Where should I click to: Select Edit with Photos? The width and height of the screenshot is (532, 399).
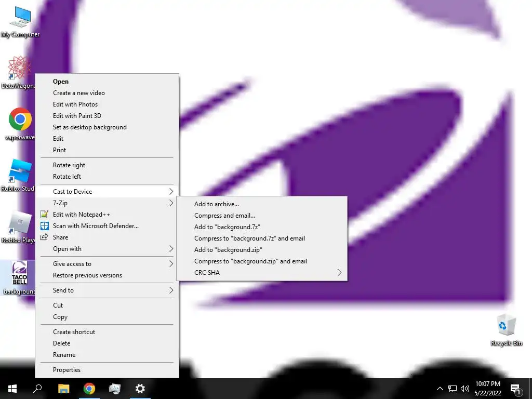coord(107,104)
